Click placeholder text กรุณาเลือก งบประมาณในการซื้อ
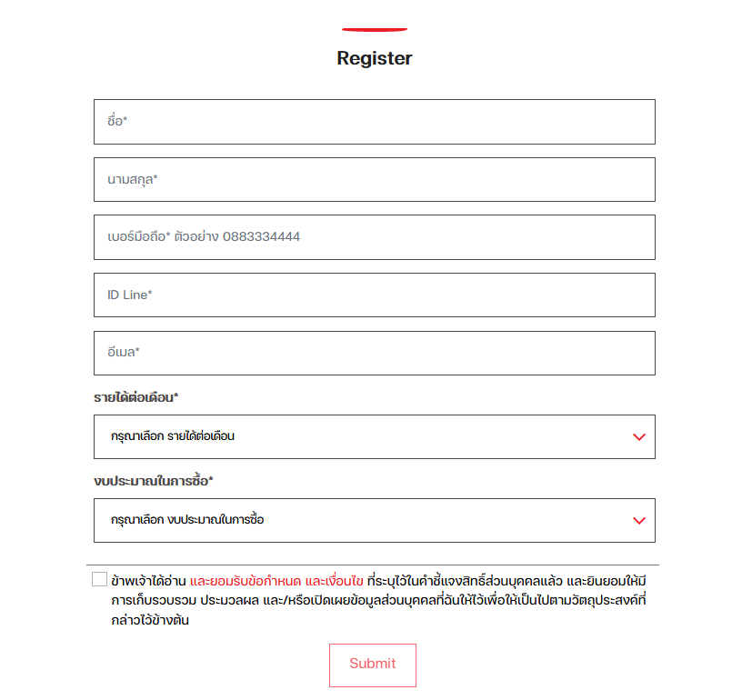 [187, 520]
